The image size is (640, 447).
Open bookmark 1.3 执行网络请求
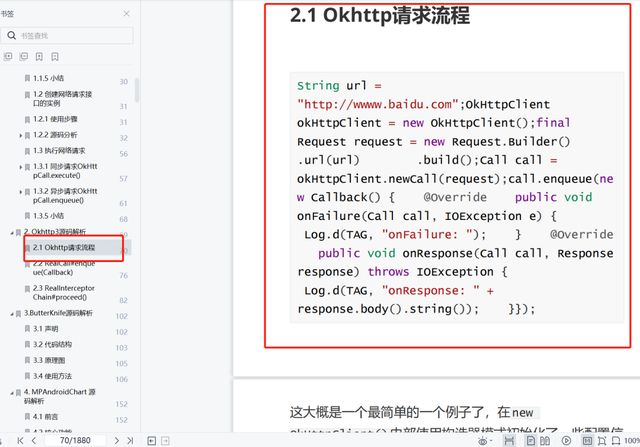59,151
